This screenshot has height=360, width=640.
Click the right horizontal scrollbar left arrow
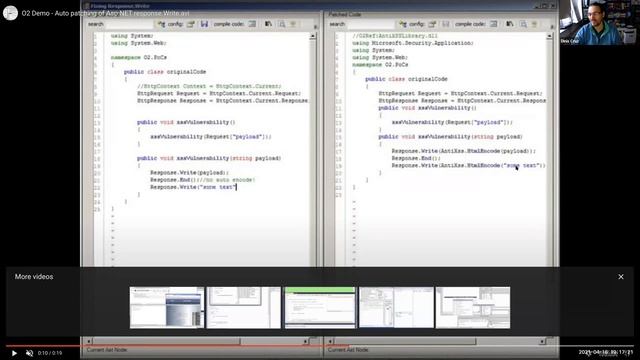[x=330, y=341]
